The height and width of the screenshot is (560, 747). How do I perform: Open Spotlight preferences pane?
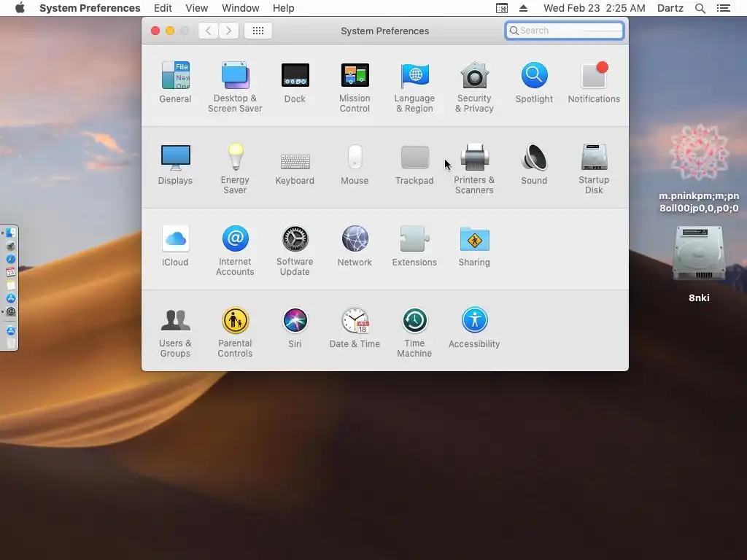tap(534, 82)
